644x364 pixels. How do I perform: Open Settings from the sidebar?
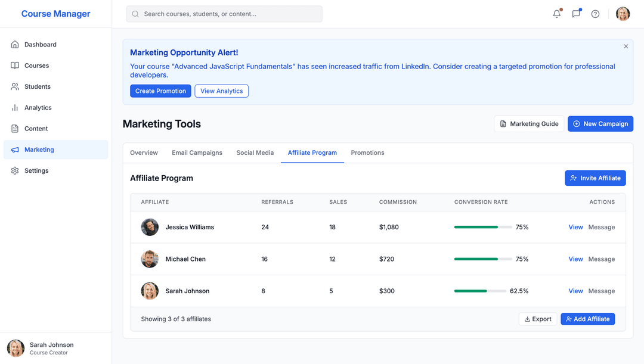tap(36, 170)
